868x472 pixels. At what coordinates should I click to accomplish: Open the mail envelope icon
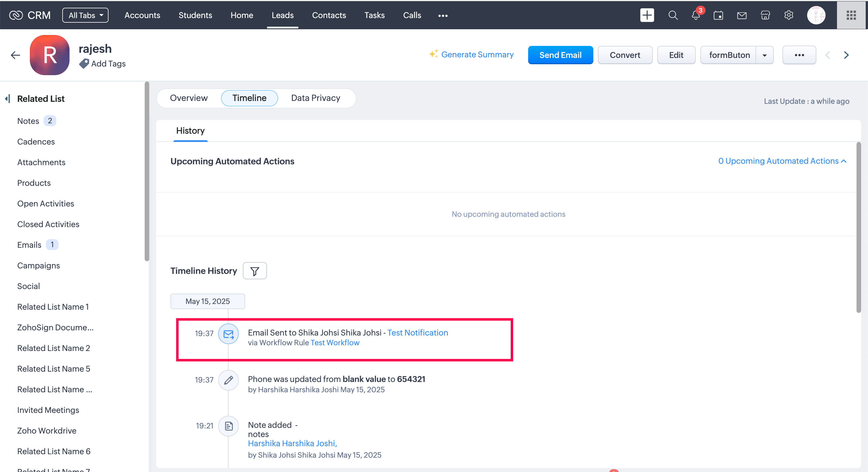tap(742, 15)
